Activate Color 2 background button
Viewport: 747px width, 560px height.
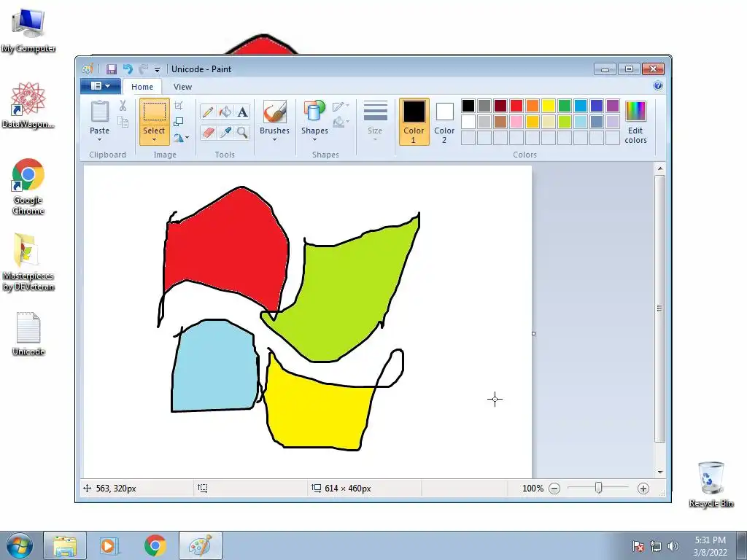click(x=444, y=122)
